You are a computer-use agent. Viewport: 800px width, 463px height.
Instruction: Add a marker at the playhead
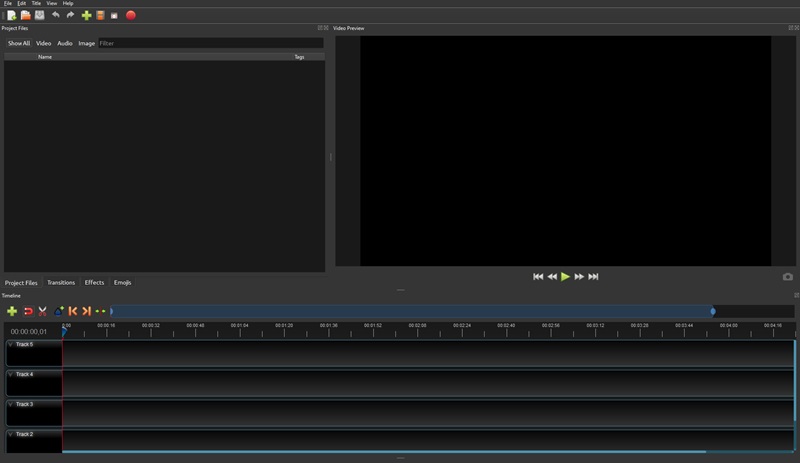(x=59, y=311)
